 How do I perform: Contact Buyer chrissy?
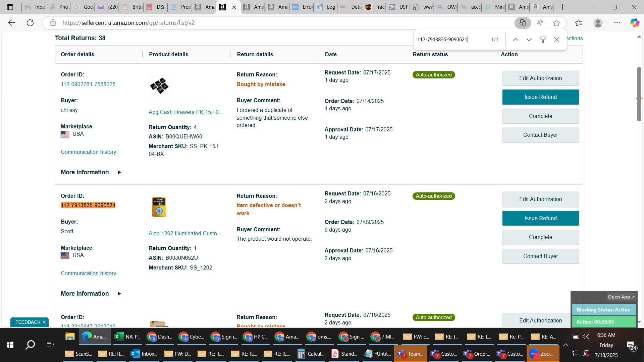(540, 135)
